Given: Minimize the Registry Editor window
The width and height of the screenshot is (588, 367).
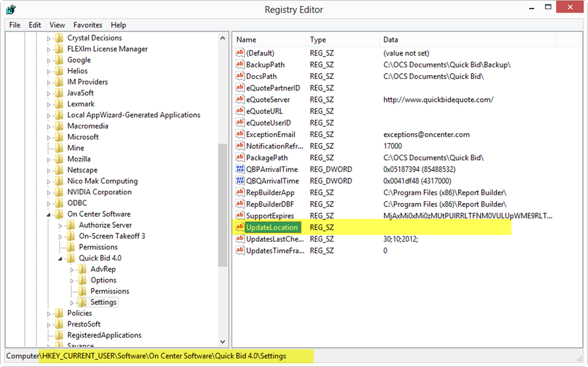Looking at the screenshot, I should pyautogui.click(x=531, y=7).
